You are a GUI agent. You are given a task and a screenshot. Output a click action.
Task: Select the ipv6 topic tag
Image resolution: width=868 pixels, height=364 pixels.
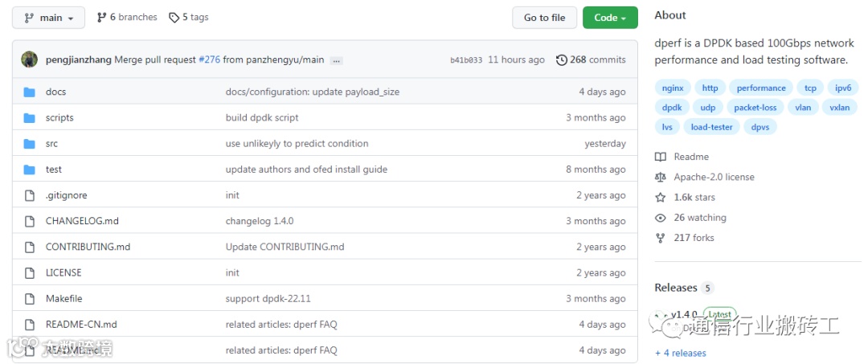(843, 88)
